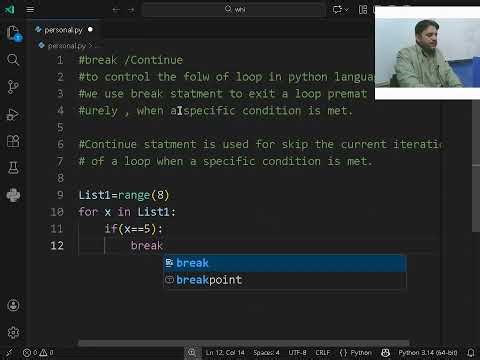Open the Python extension view
Image resolution: width=480 pixels, height=360 pixels.
(13, 195)
